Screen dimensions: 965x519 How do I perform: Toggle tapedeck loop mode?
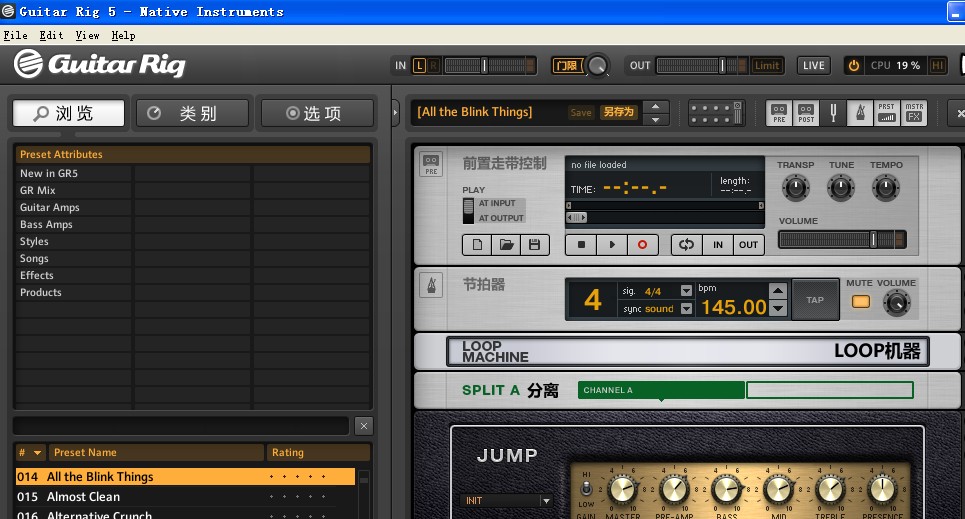pyautogui.click(x=687, y=245)
